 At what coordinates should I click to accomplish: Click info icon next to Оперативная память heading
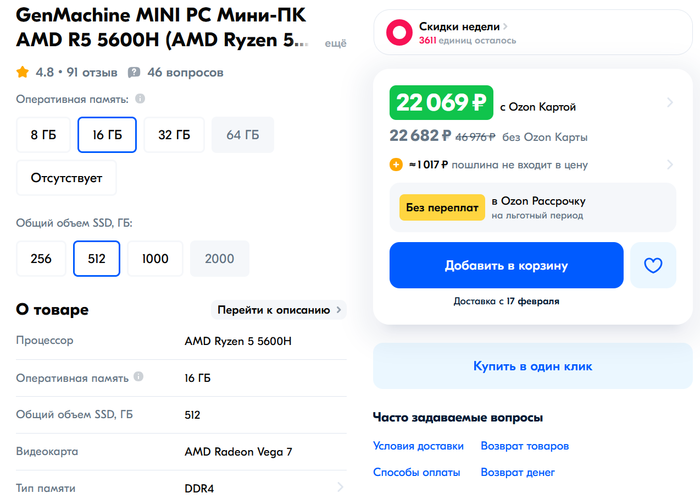(140, 98)
